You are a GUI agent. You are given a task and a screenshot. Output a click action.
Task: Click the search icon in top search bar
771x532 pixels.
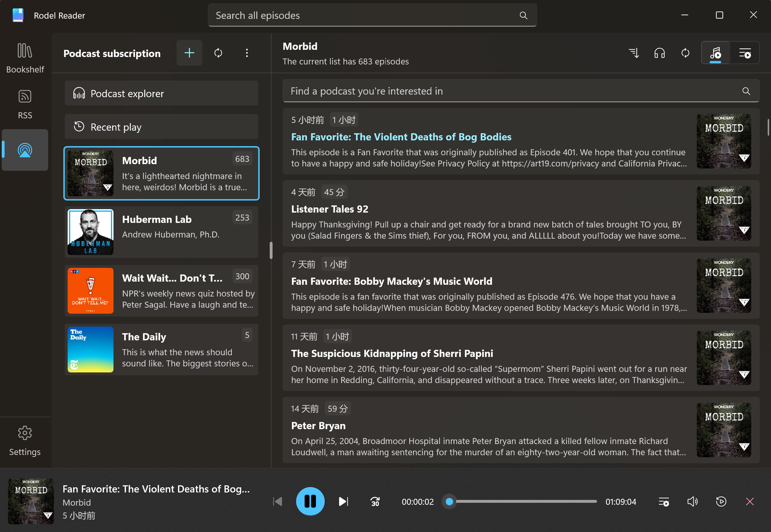point(524,15)
